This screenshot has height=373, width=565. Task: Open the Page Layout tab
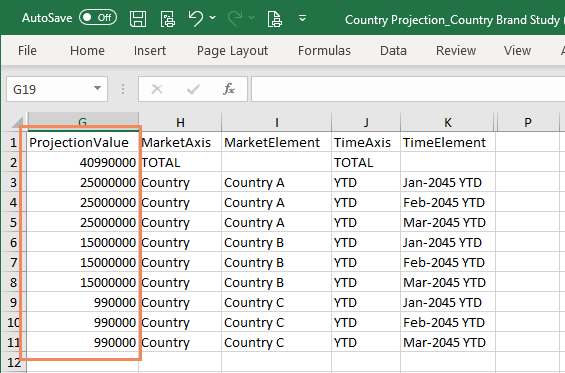pos(232,50)
